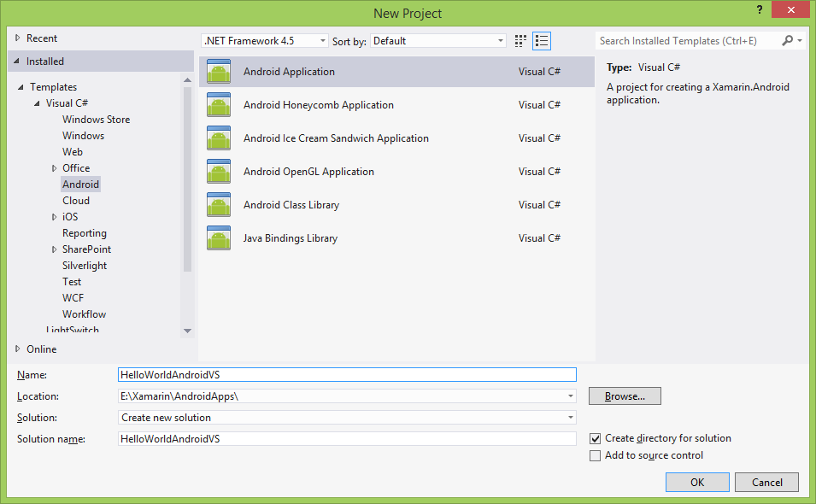Switch to small icons grid view
Viewport: 816px width, 504px height.
tap(520, 41)
